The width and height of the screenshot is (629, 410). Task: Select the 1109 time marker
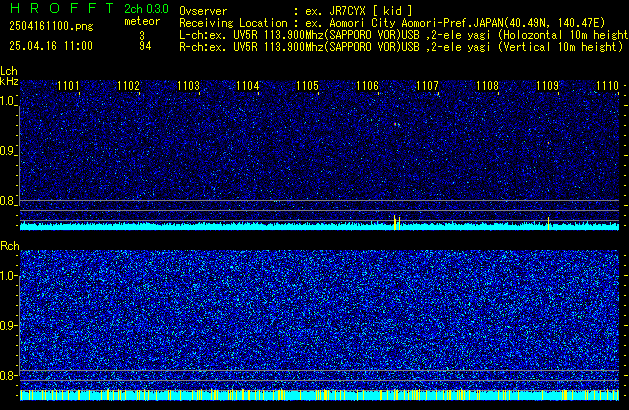(547, 86)
